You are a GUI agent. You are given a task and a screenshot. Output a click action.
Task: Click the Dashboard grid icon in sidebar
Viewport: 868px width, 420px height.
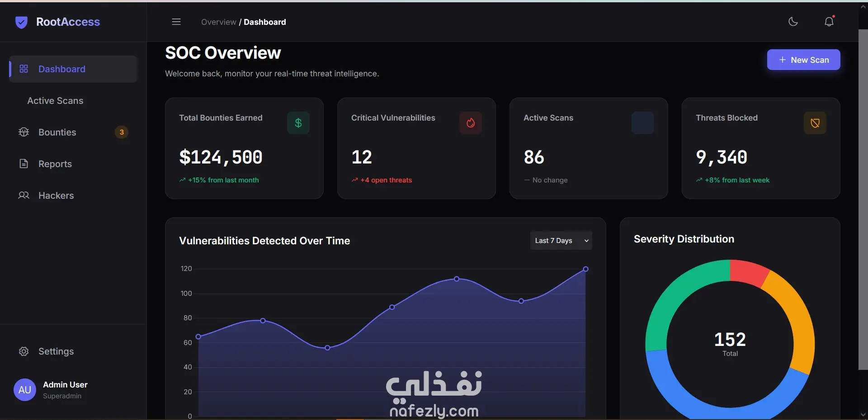click(24, 69)
